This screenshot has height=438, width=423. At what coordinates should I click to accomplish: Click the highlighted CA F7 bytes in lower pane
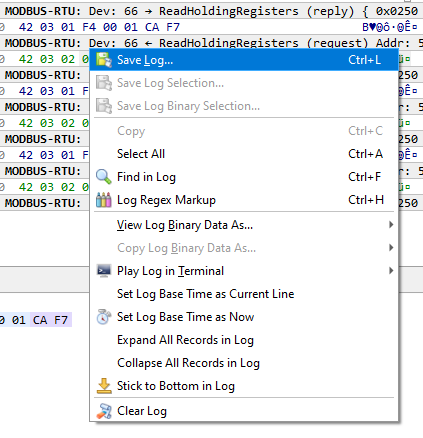(51, 320)
